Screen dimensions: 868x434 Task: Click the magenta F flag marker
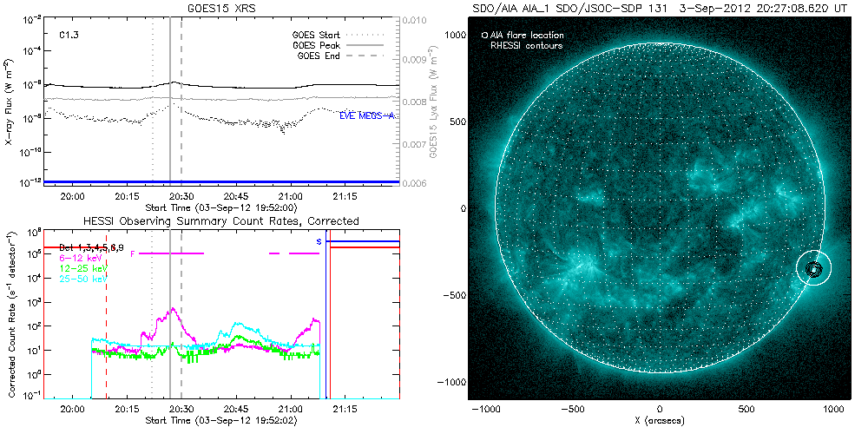point(133,253)
